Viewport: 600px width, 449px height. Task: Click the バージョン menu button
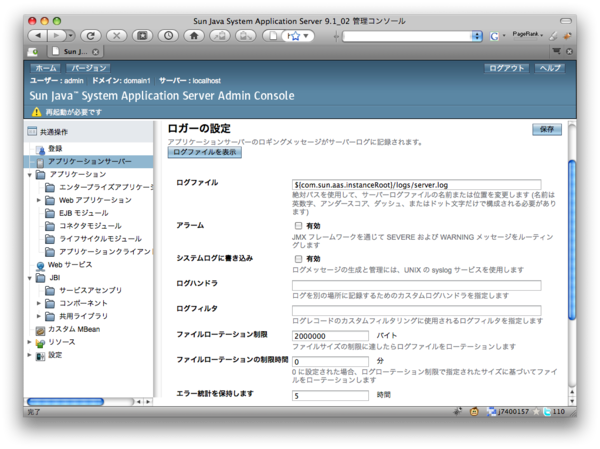tap(88, 68)
